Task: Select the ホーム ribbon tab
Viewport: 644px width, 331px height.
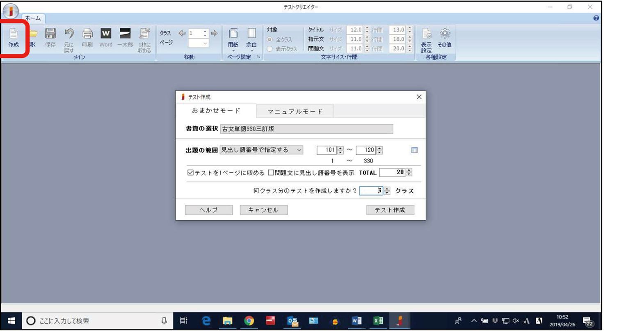Action: tap(33, 18)
